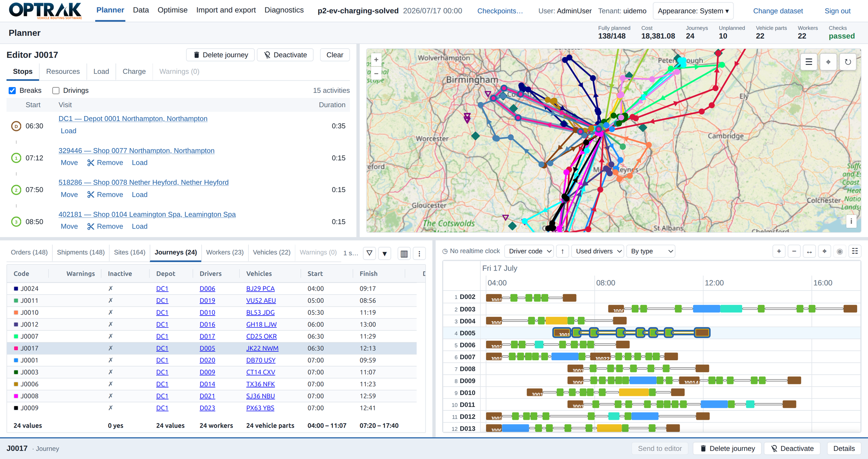The width and height of the screenshot is (868, 459).
Task: Click Delete journey in the editor header
Action: click(x=220, y=55)
